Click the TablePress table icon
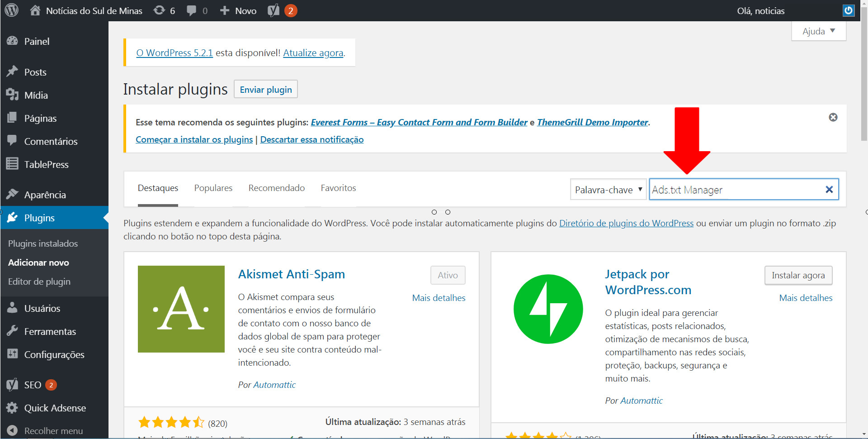The width and height of the screenshot is (868, 439). [x=13, y=164]
